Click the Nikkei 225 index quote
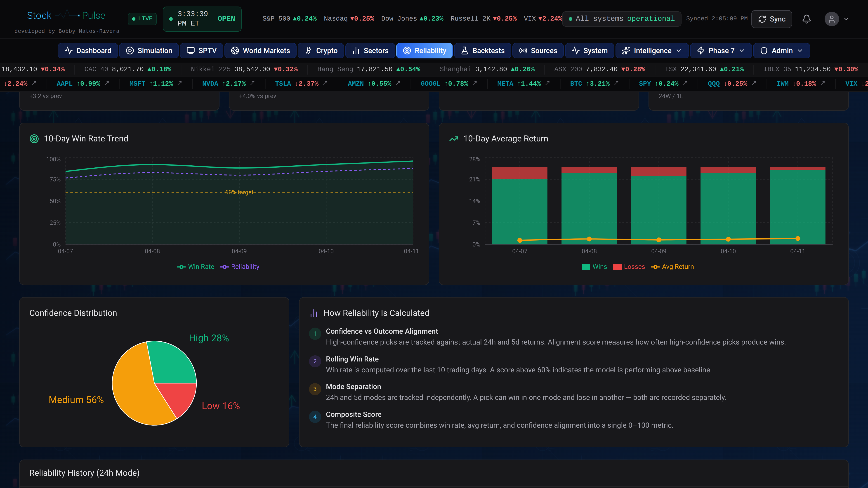The width and height of the screenshot is (868, 488). coord(244,69)
